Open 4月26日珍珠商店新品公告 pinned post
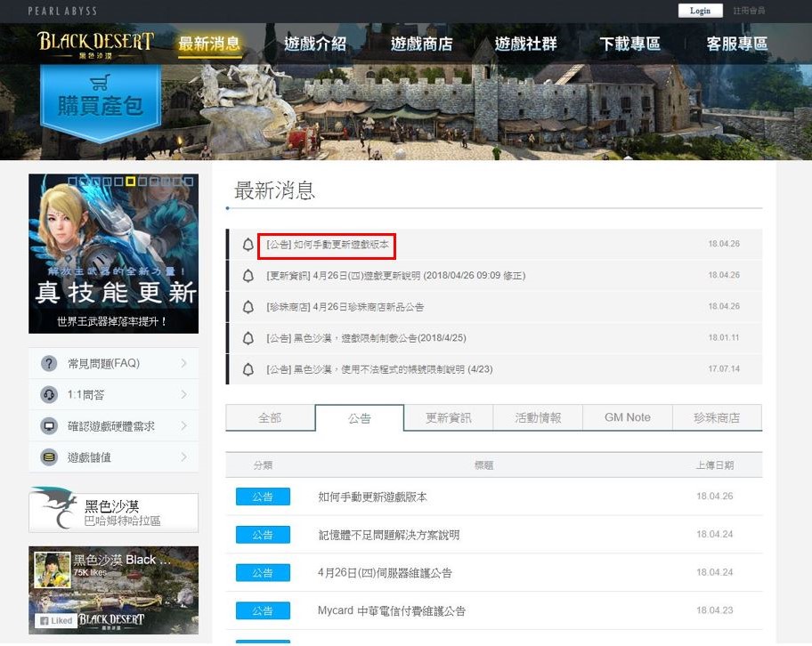Image resolution: width=812 pixels, height=646 pixels. (x=345, y=307)
